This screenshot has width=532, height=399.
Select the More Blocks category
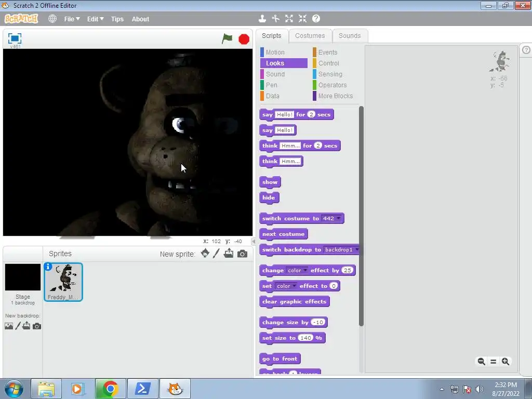click(335, 96)
